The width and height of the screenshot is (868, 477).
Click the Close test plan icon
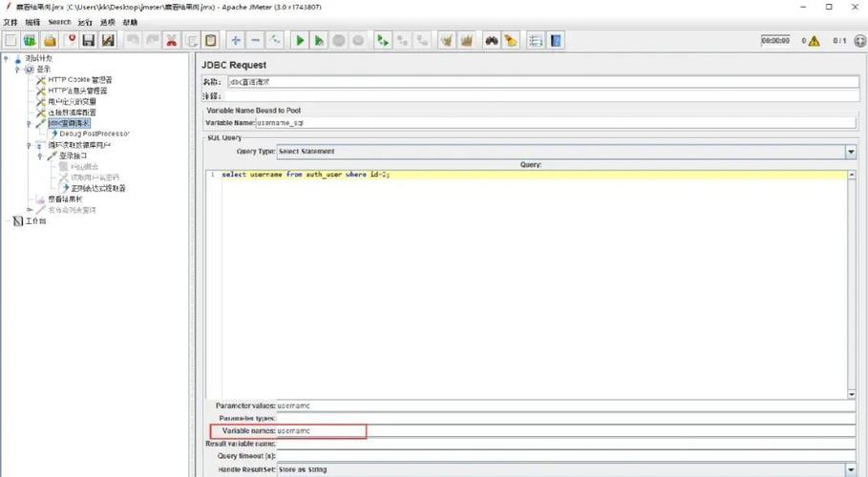coord(70,40)
